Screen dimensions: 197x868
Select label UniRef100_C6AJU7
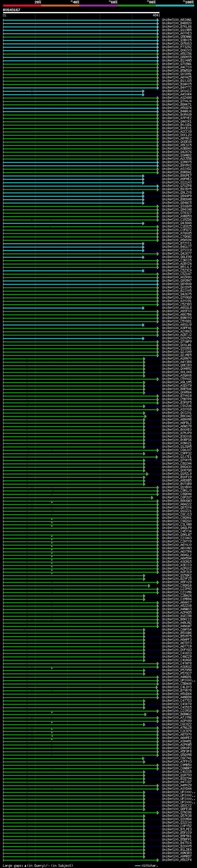pos(176,450)
